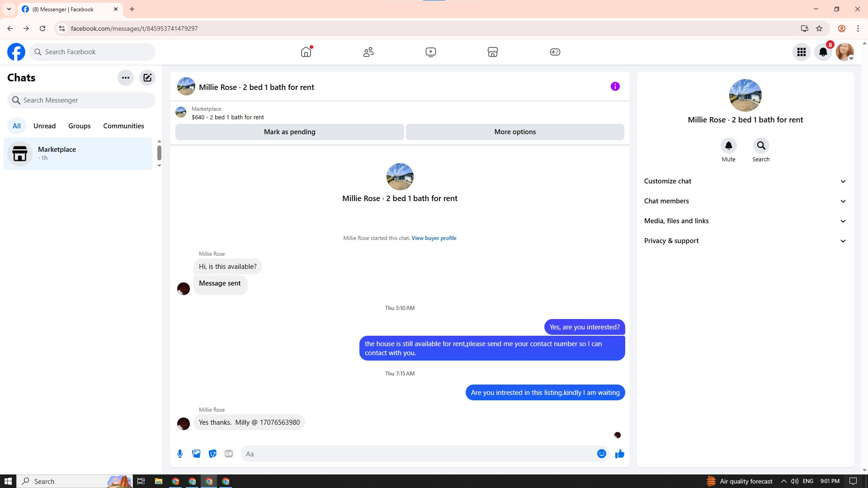
Task: Expand Media, files and links section
Action: [745, 221]
